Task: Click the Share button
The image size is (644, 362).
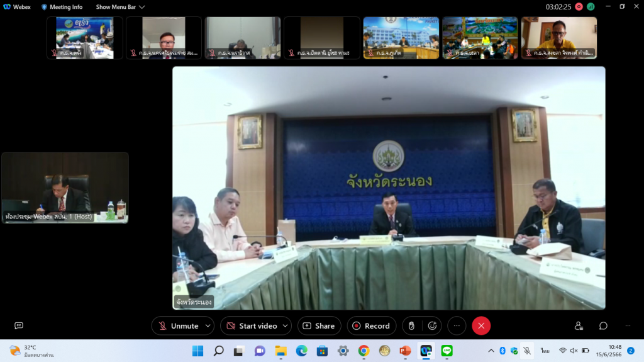Action: click(319, 325)
